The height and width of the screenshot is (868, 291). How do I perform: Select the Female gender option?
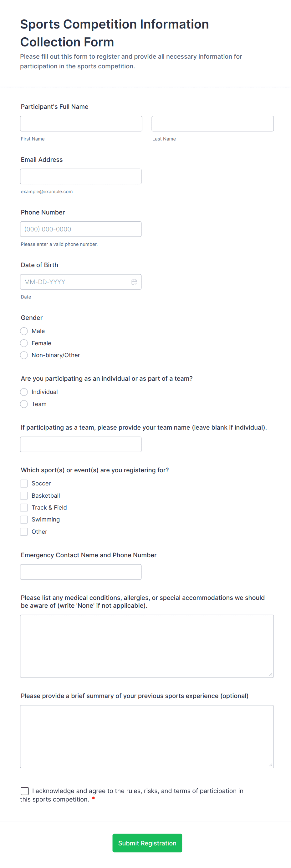click(24, 343)
